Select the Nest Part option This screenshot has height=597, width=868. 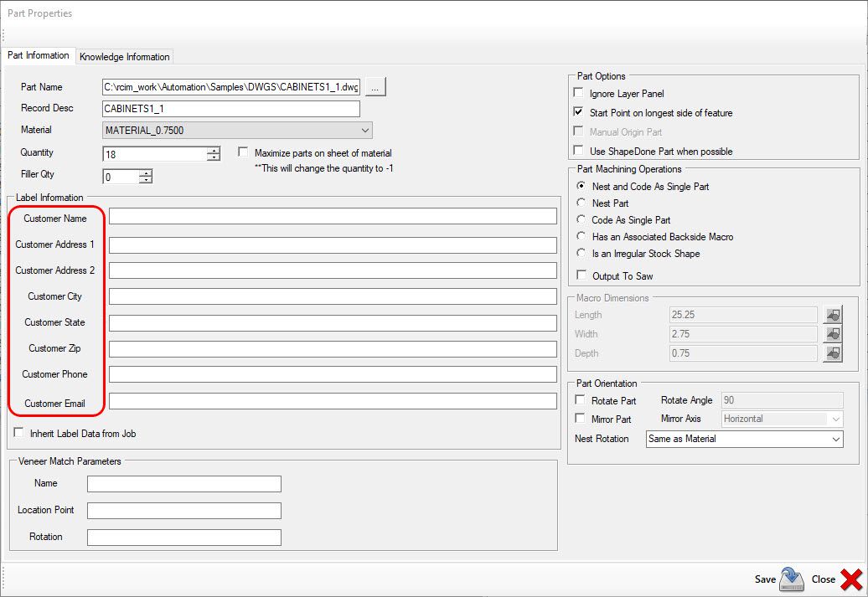(x=581, y=203)
